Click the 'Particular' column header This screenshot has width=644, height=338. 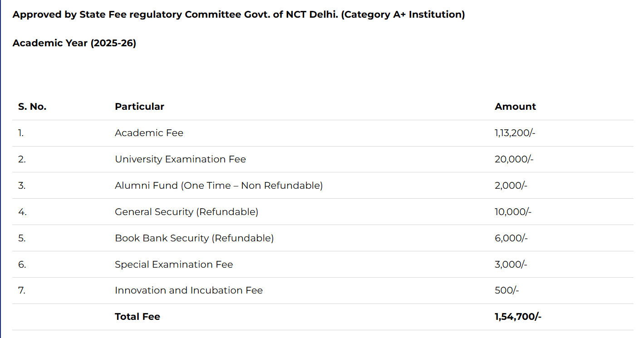(139, 107)
